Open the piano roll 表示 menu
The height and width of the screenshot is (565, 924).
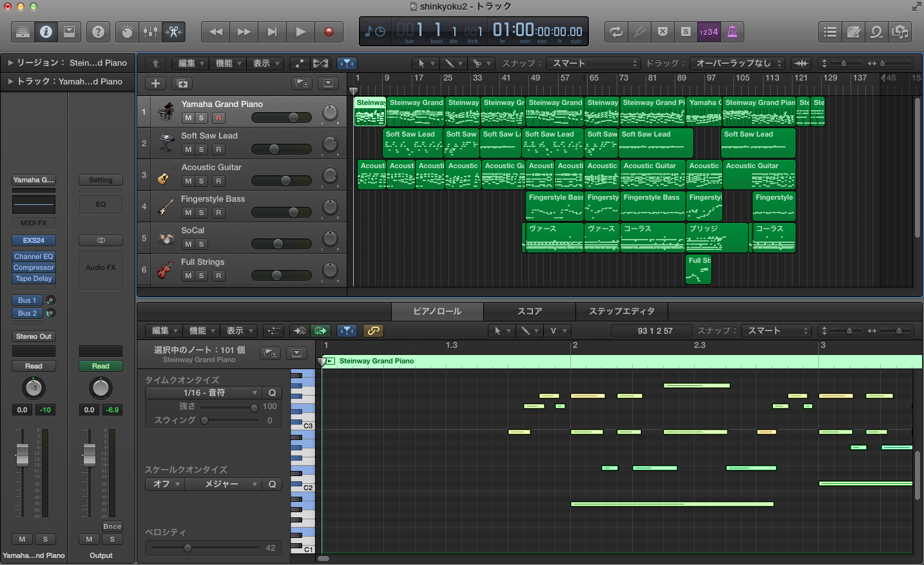coord(240,330)
